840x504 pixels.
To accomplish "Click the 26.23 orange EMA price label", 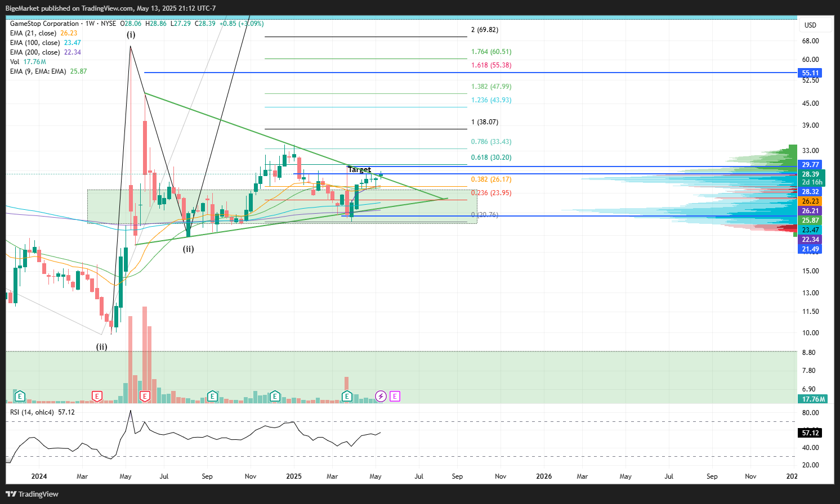I will click(810, 201).
